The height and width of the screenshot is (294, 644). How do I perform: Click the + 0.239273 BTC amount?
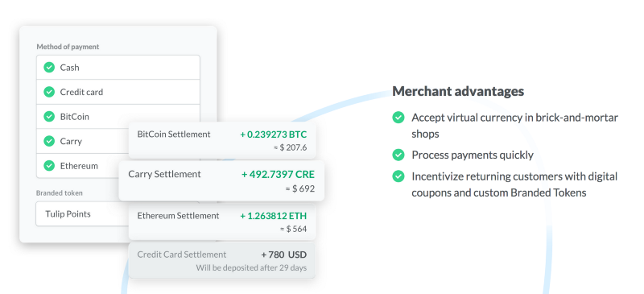[274, 135]
